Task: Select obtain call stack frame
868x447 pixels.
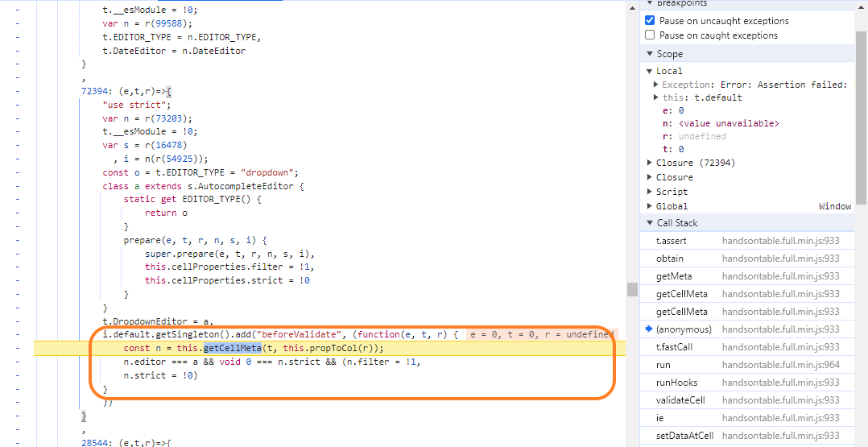Action: pos(746,258)
